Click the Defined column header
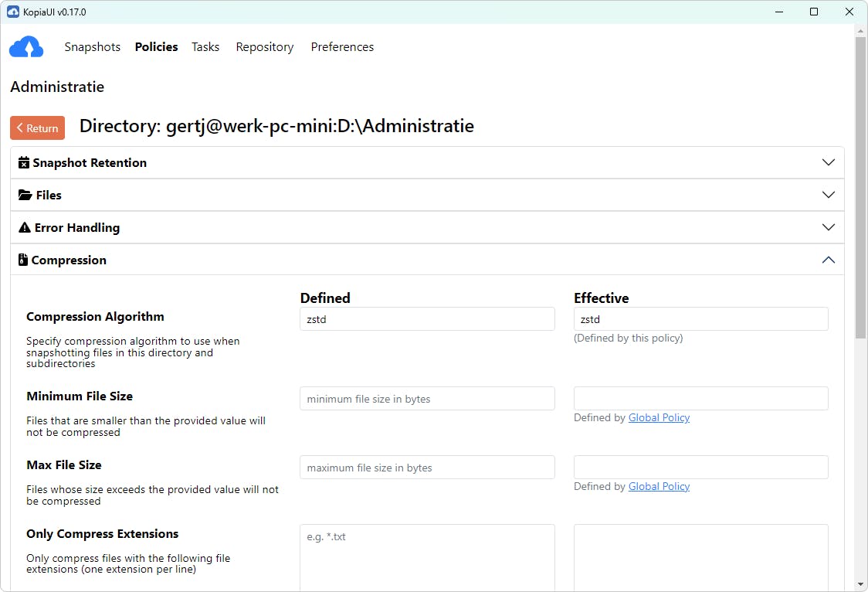 (x=325, y=298)
